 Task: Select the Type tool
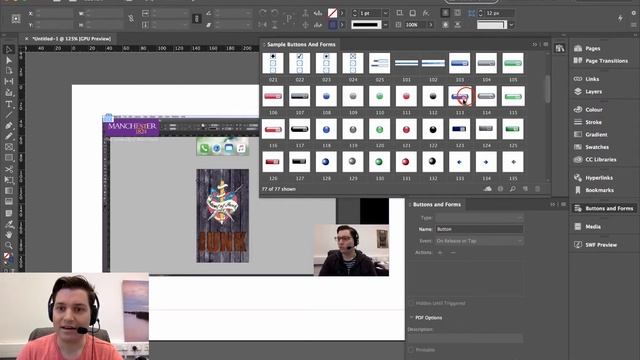click(x=9, y=104)
